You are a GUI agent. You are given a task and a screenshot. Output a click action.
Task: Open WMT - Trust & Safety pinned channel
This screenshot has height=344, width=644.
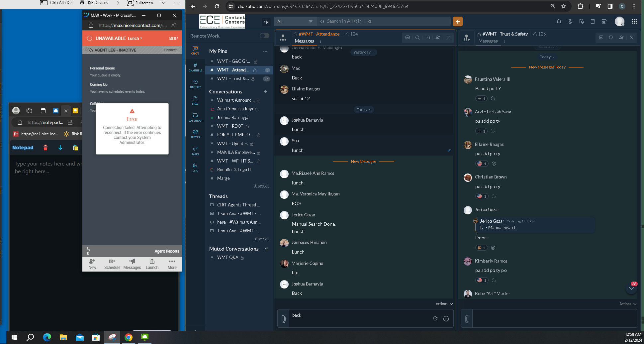[239, 79]
